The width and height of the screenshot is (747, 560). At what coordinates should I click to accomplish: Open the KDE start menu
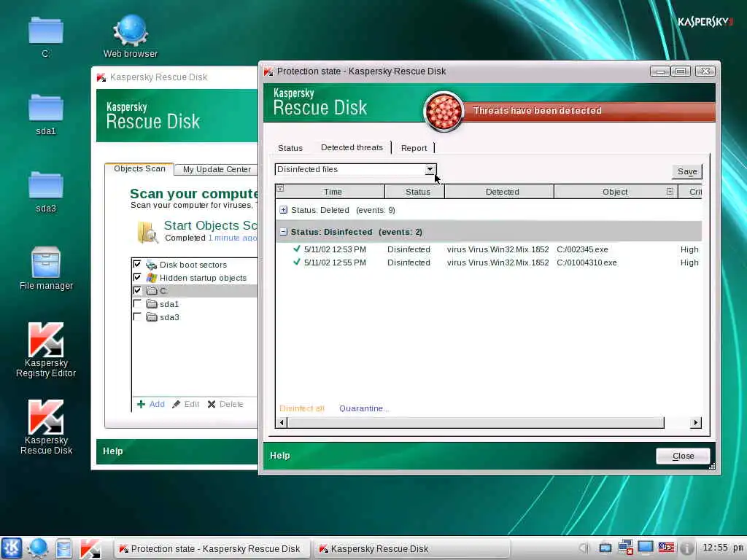pyautogui.click(x=12, y=548)
